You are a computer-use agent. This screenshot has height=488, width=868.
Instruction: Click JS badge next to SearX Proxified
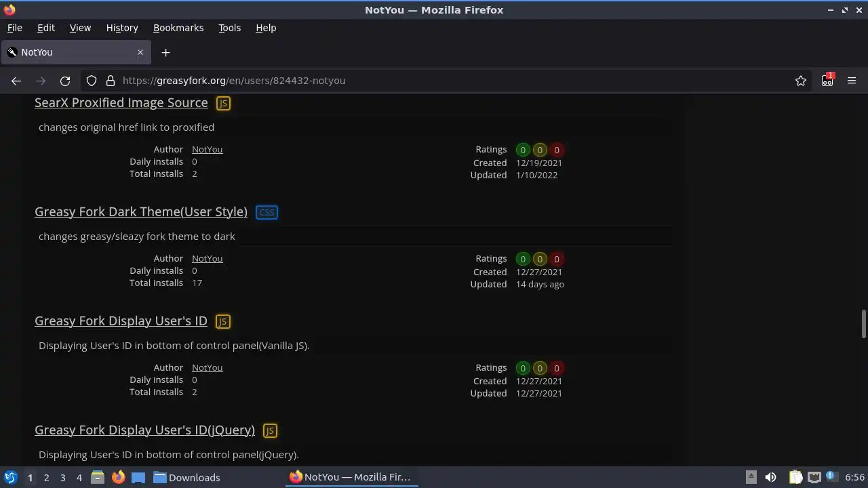pyautogui.click(x=223, y=103)
